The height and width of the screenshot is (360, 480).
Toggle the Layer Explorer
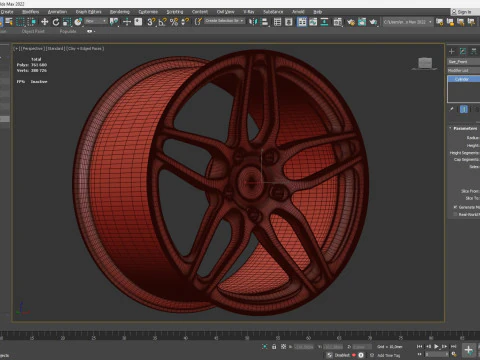[x=289, y=22]
